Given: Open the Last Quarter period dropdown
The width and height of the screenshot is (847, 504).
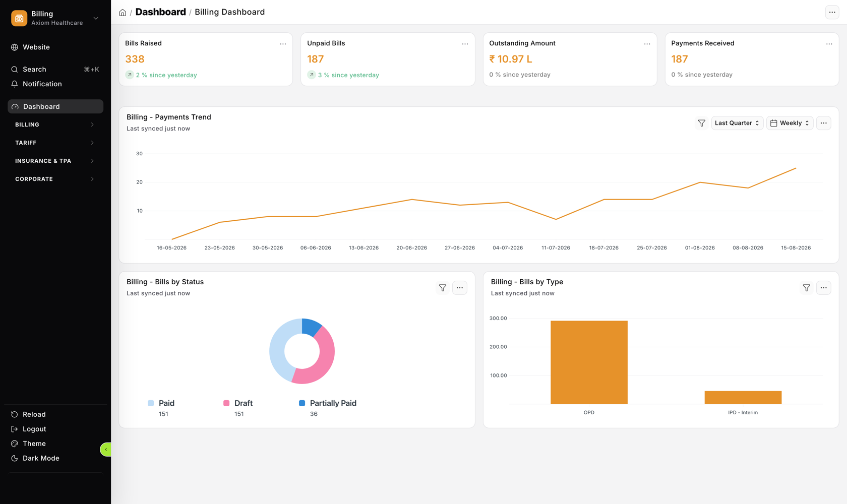Looking at the screenshot, I should [x=737, y=123].
